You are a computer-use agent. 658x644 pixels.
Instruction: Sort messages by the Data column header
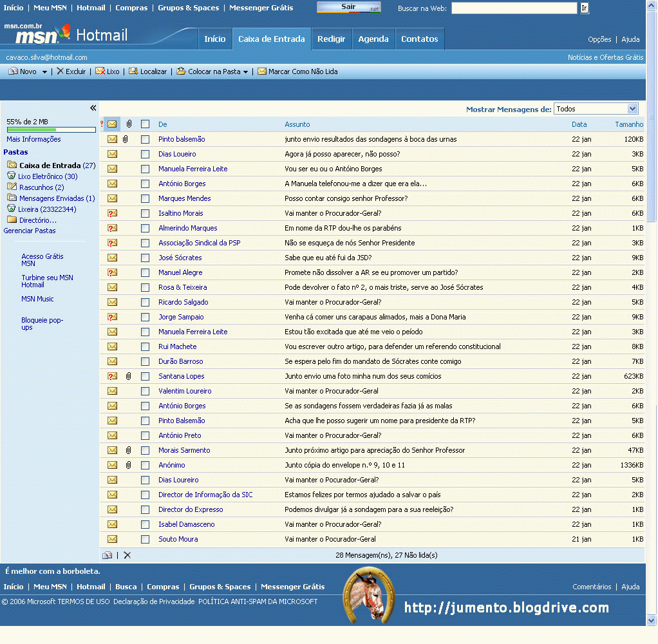(x=579, y=124)
